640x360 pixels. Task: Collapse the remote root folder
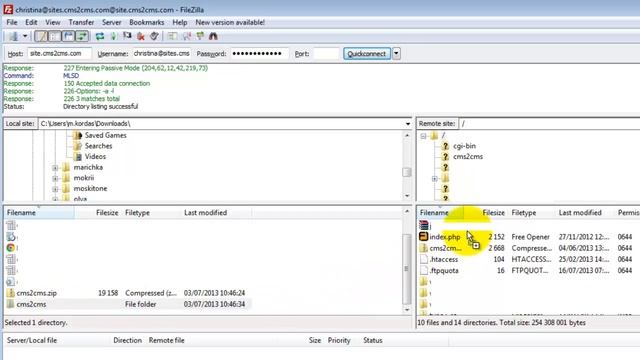click(423, 136)
